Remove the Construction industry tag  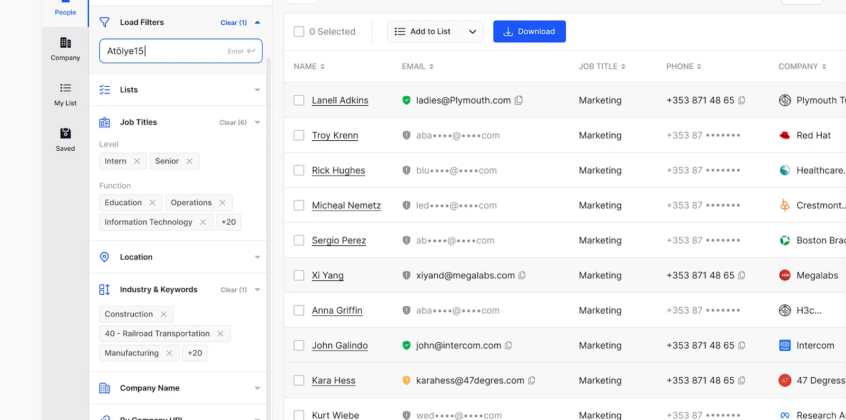coord(163,314)
